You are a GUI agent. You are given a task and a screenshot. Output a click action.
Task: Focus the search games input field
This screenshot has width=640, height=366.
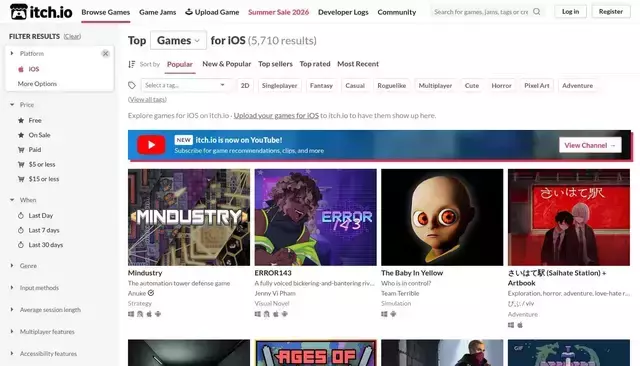coord(481,12)
